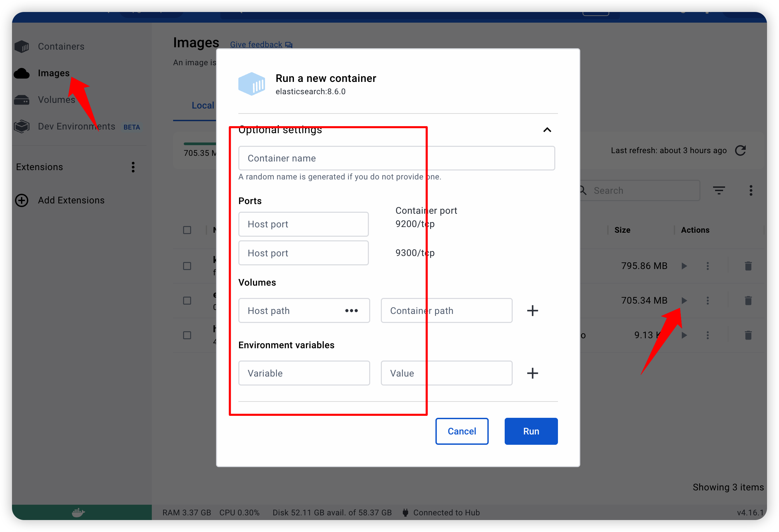Click the blue Run button
The width and height of the screenshot is (779, 532).
tap(531, 431)
